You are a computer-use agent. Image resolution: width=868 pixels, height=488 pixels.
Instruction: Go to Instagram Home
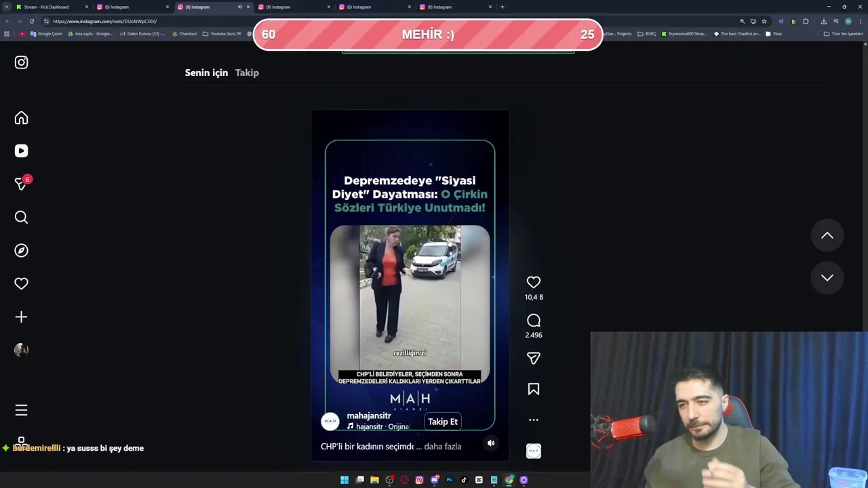tap(21, 118)
